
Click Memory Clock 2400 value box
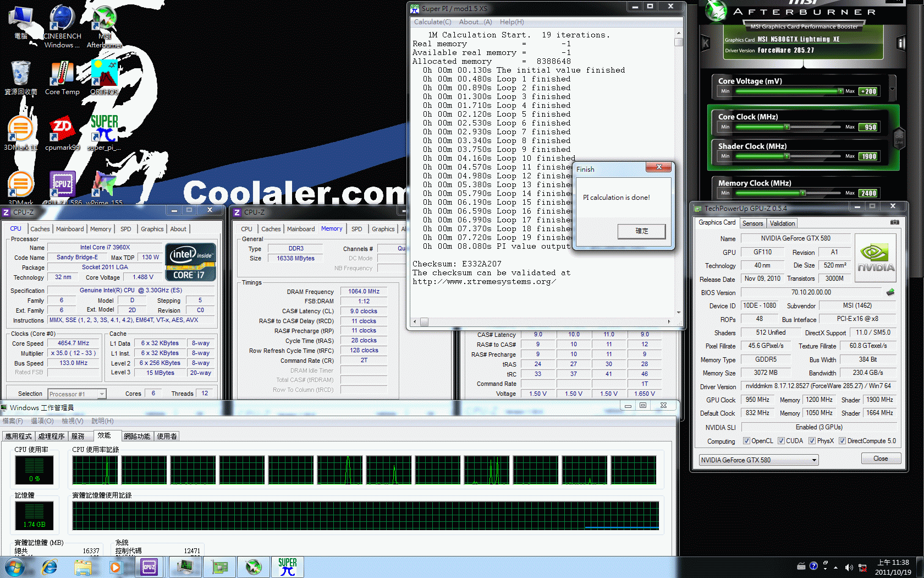(x=868, y=193)
